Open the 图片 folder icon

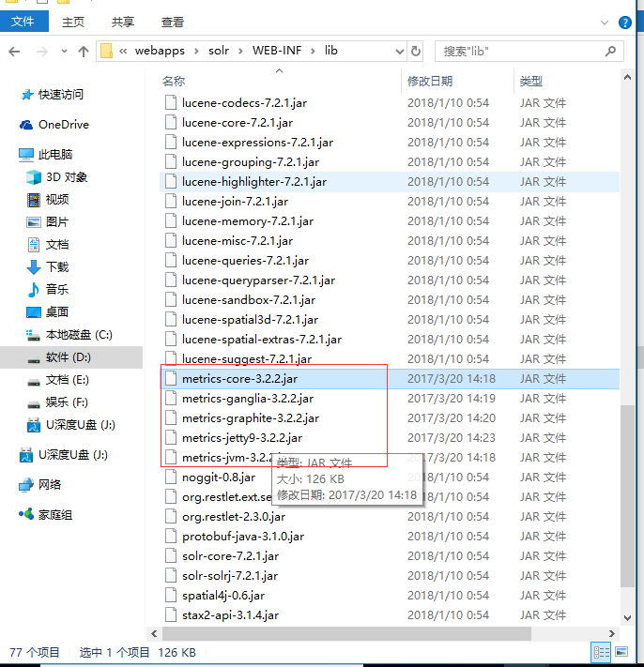[x=34, y=222]
